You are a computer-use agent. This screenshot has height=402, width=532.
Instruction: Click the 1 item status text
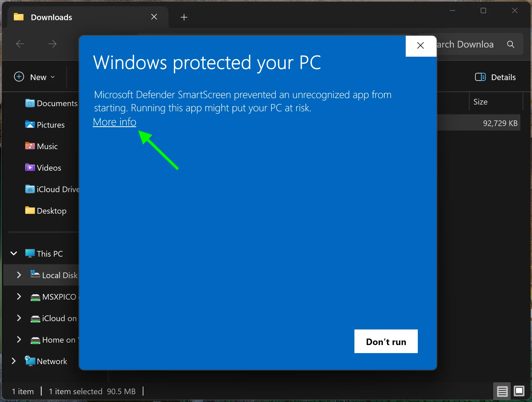tap(23, 391)
